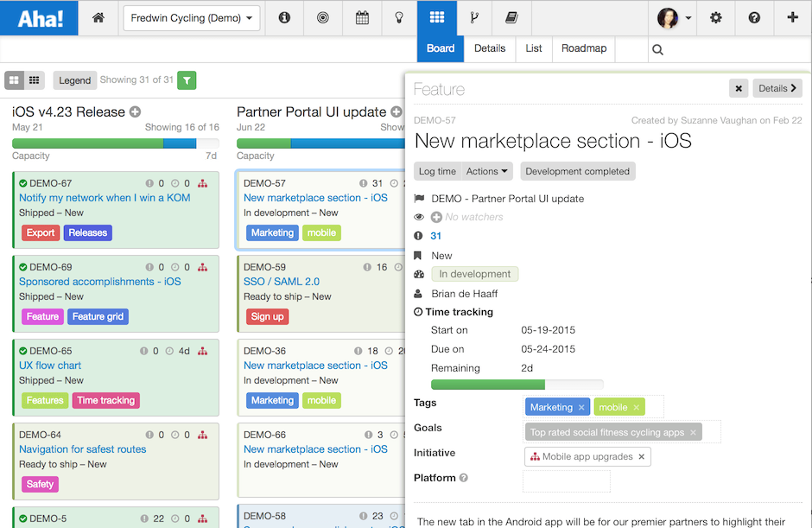
Task: Add a feature to iOS v4.23 Release
Action: pos(135,112)
